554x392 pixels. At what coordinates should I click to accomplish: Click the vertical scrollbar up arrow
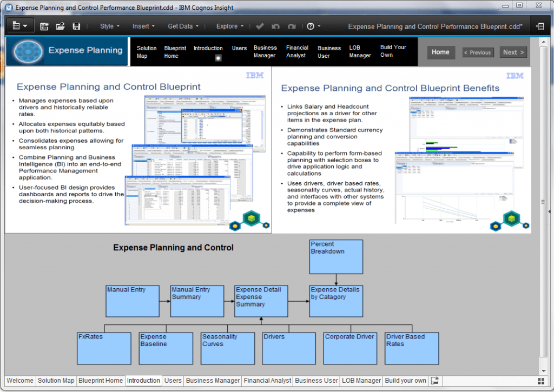[543, 42]
